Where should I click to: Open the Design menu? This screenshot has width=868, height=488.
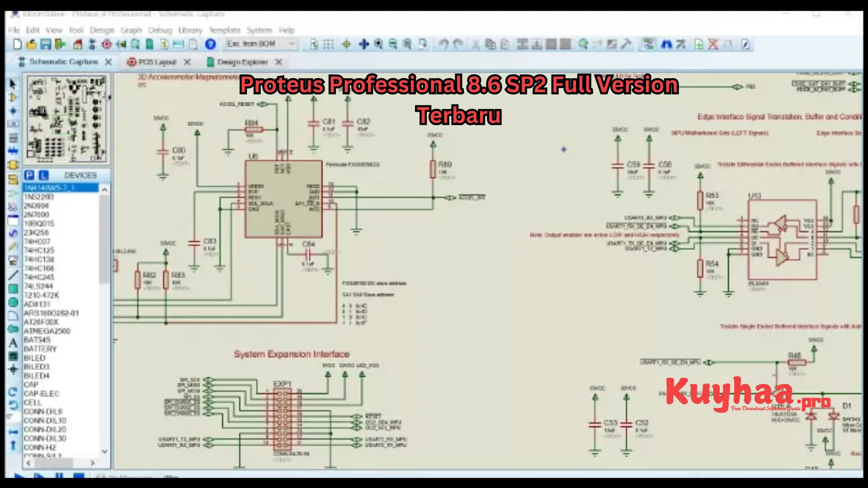(x=102, y=30)
